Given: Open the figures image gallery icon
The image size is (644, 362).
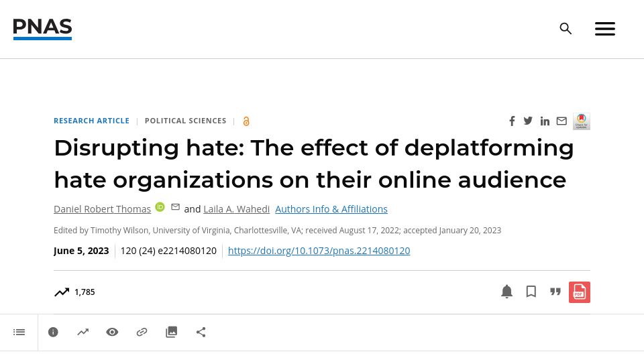Looking at the screenshot, I should pyautogui.click(x=171, y=332).
